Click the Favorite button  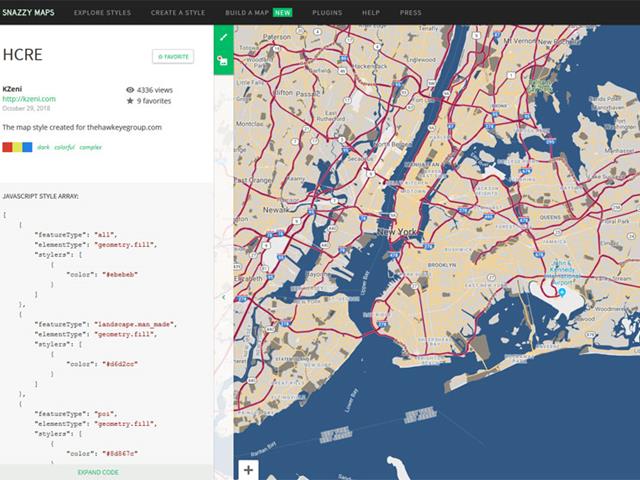173,57
